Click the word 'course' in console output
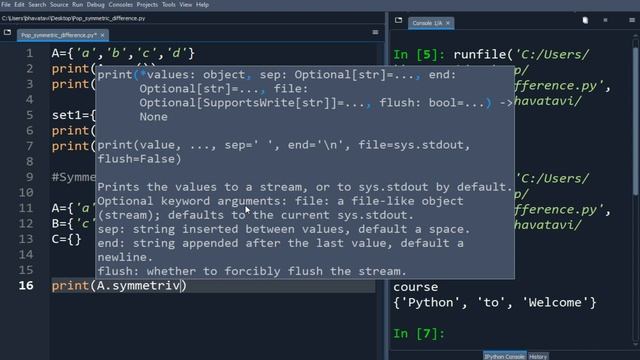The width and height of the screenshot is (640, 360). tap(416, 287)
